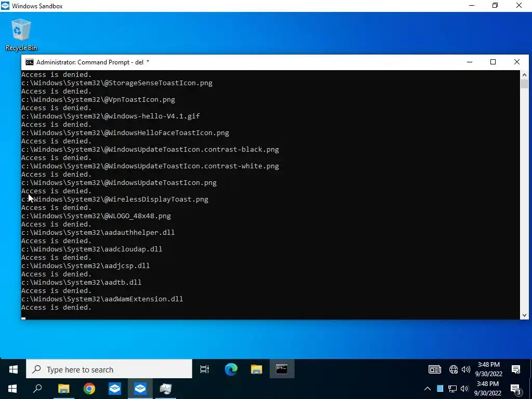Click the Command Prompt scroll up arrow

(x=524, y=75)
